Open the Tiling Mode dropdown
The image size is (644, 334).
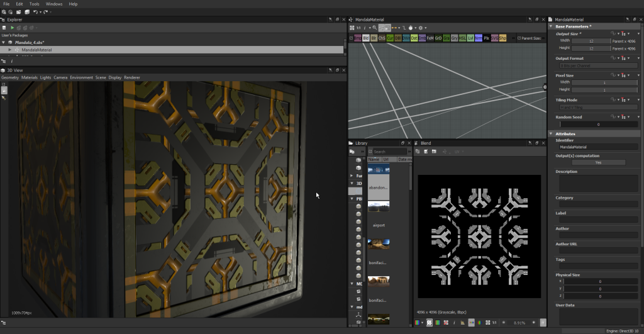pyautogui.click(x=599, y=107)
